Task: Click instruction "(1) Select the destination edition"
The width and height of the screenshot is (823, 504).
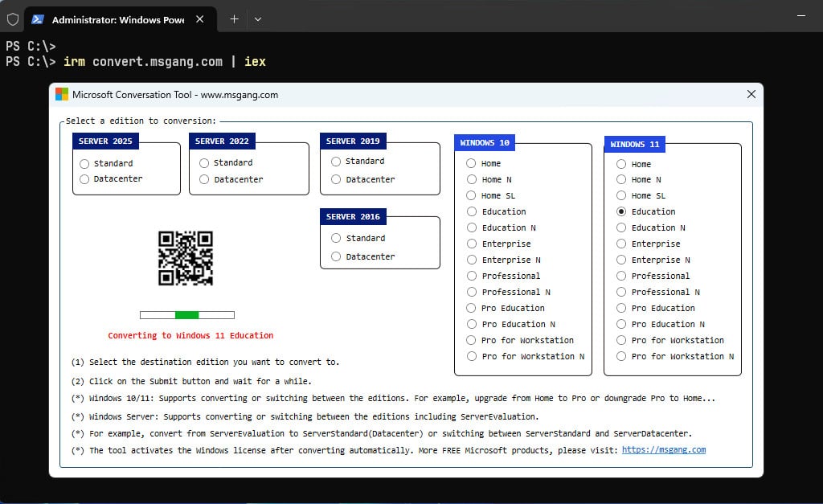Action: (205, 363)
